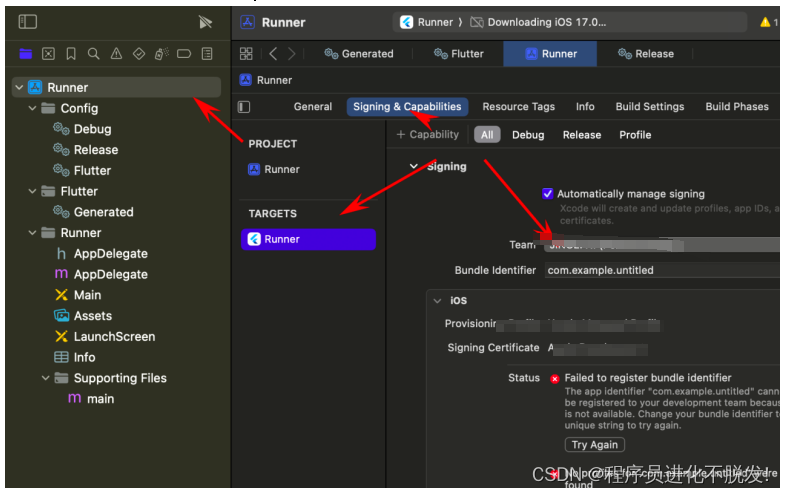Select the Profile configuration filter
The height and width of the screenshot is (494, 785).
(635, 135)
